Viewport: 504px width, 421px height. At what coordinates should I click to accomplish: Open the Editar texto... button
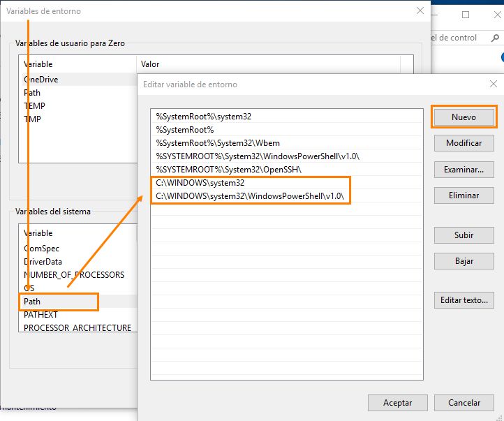pyautogui.click(x=464, y=300)
